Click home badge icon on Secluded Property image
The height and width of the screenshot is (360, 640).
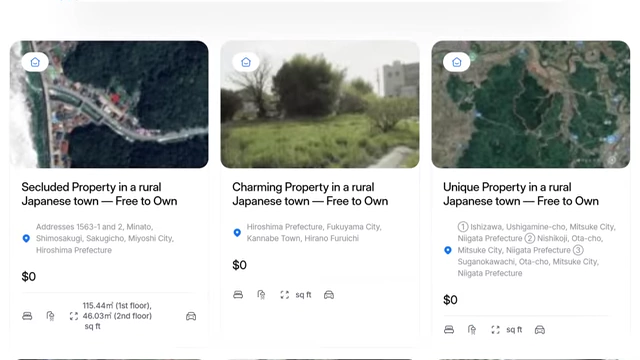click(x=35, y=62)
